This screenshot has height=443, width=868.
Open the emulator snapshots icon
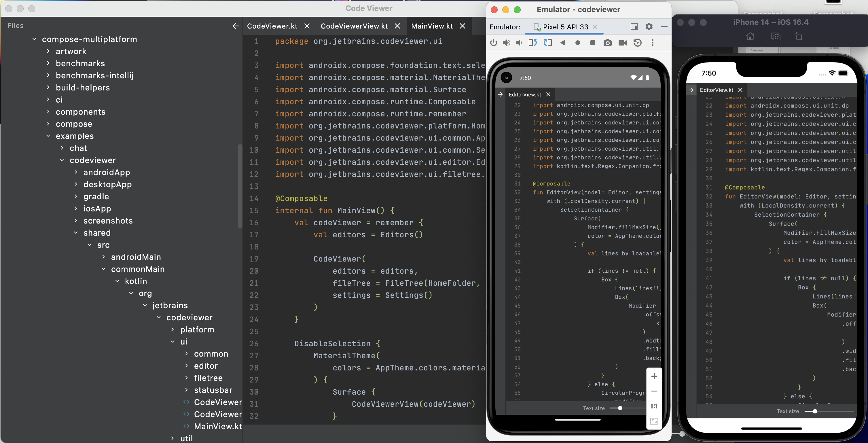coord(637,43)
